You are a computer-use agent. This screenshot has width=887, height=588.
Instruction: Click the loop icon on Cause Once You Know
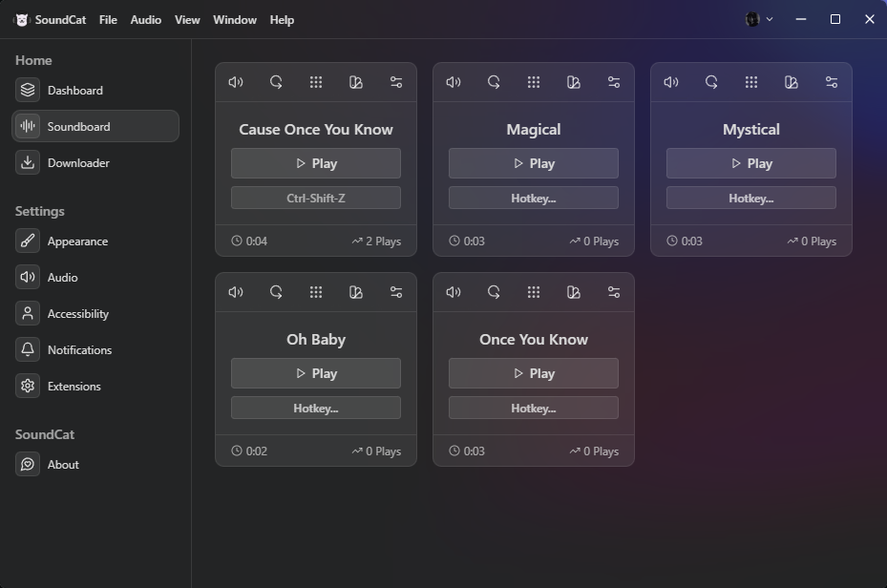pos(276,82)
